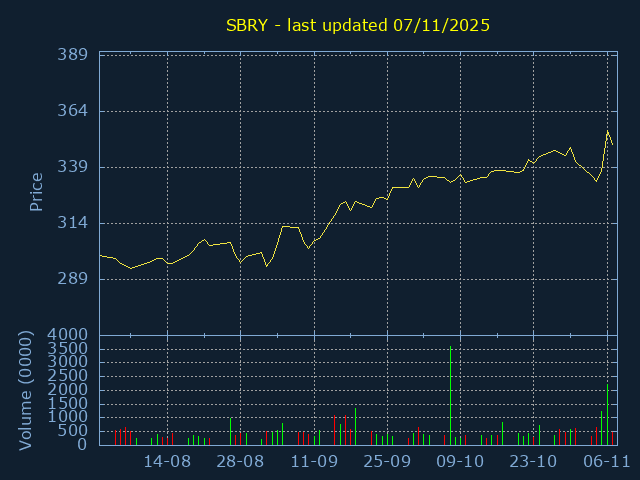
Task: Click the price line's highest peak
Action: tap(607, 131)
